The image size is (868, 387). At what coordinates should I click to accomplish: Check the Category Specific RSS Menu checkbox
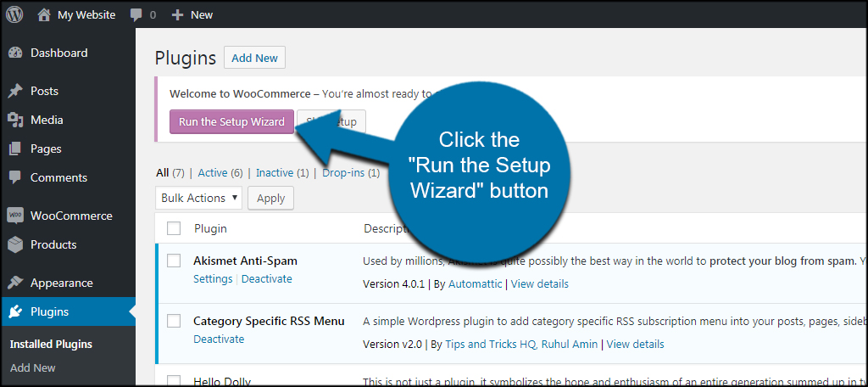coord(174,321)
